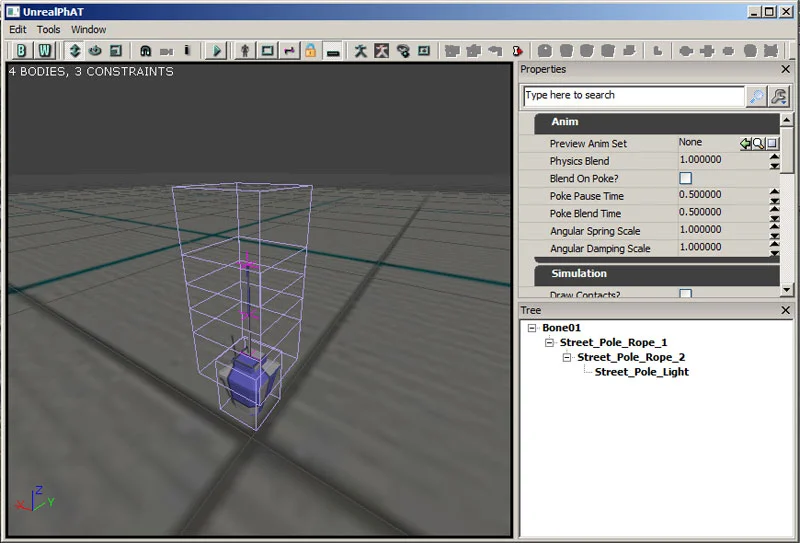The image size is (800, 543).
Task: Select the rotation tool
Action: coord(95,51)
